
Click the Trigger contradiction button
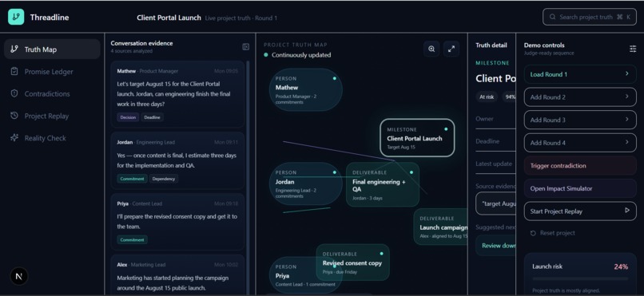point(580,166)
